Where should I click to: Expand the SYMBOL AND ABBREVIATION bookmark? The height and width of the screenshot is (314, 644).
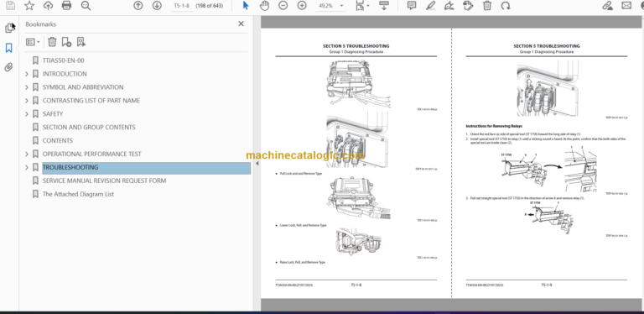click(x=27, y=87)
